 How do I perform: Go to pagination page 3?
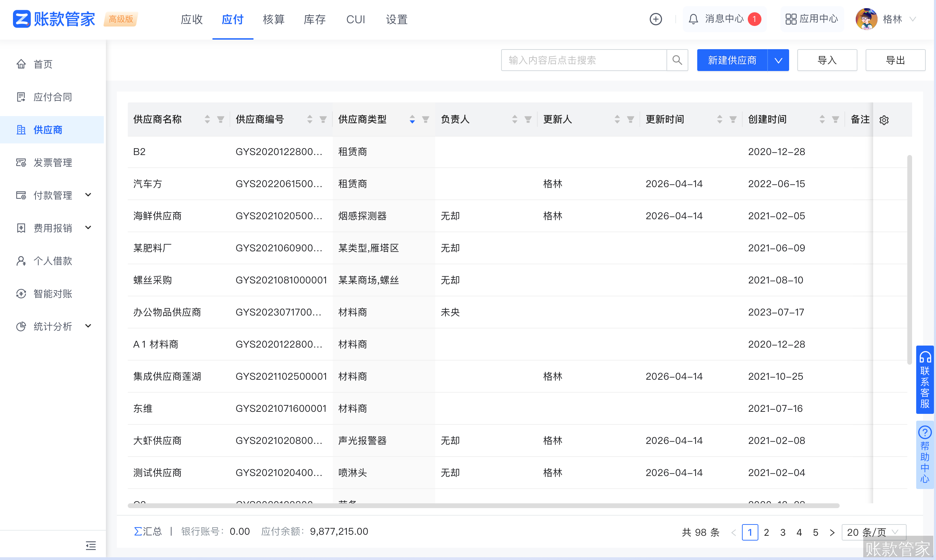(x=783, y=532)
